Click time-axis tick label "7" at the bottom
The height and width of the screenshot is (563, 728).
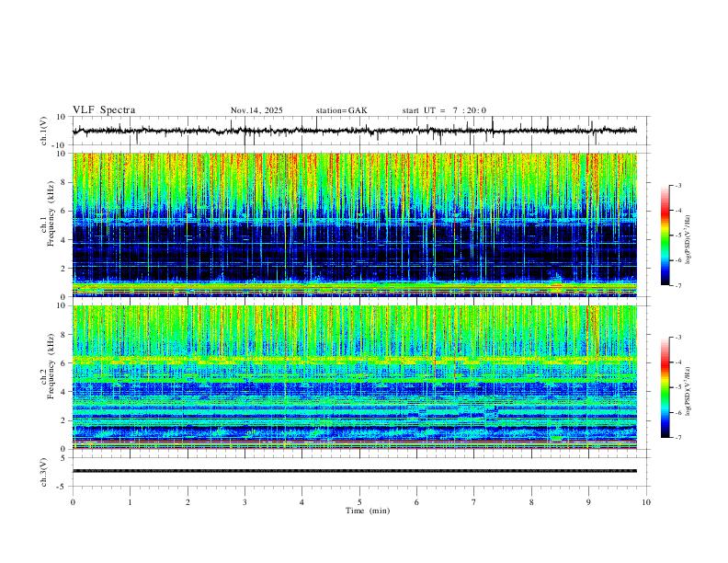click(474, 502)
